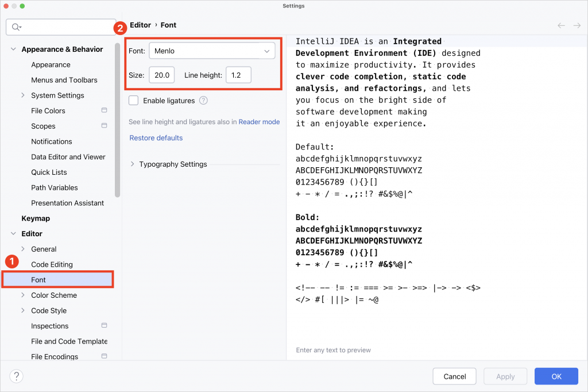The image size is (588, 392).
Task: Expand the Code Style node
Action: coord(23,310)
